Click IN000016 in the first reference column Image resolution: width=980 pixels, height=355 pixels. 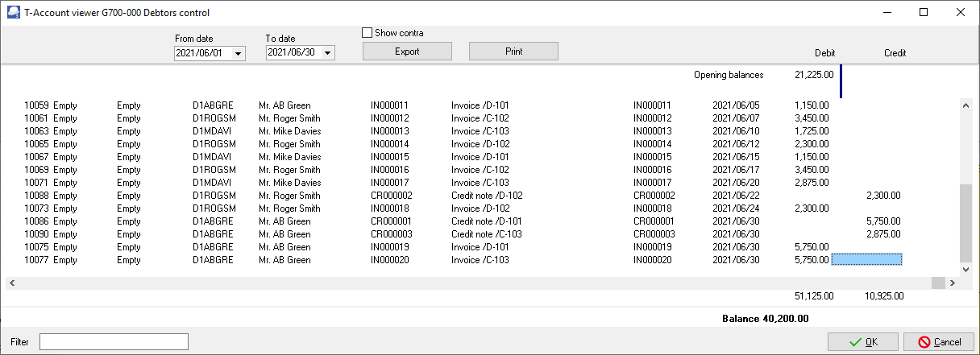point(390,170)
